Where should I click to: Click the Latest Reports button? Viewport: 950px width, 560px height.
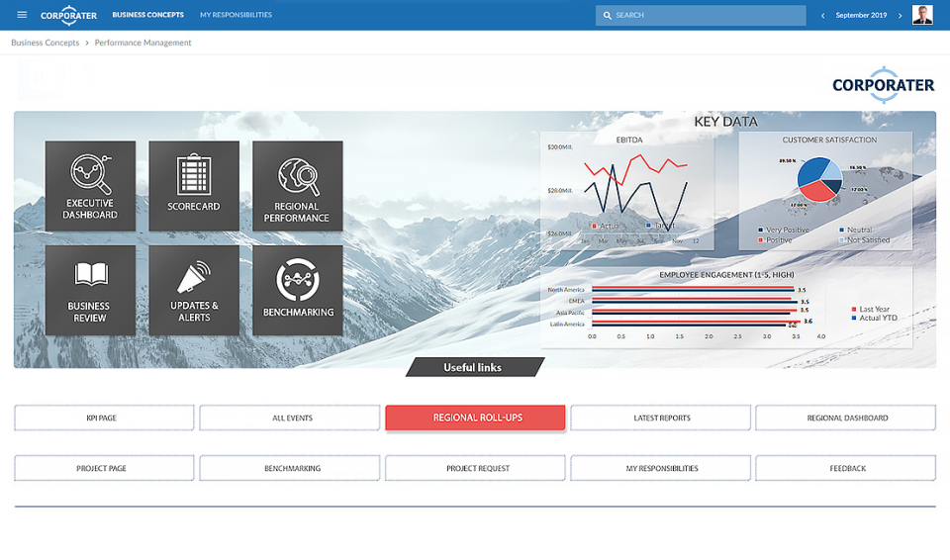point(660,418)
